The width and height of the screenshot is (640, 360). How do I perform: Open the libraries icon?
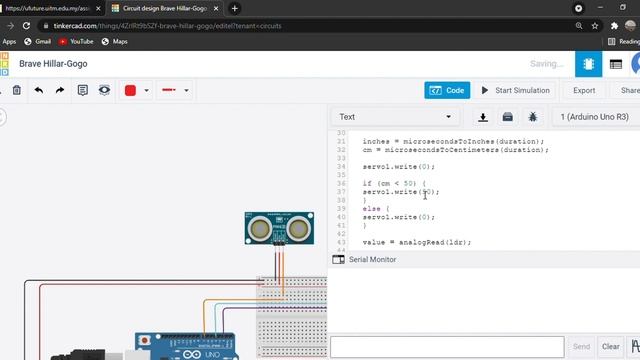coord(508,117)
